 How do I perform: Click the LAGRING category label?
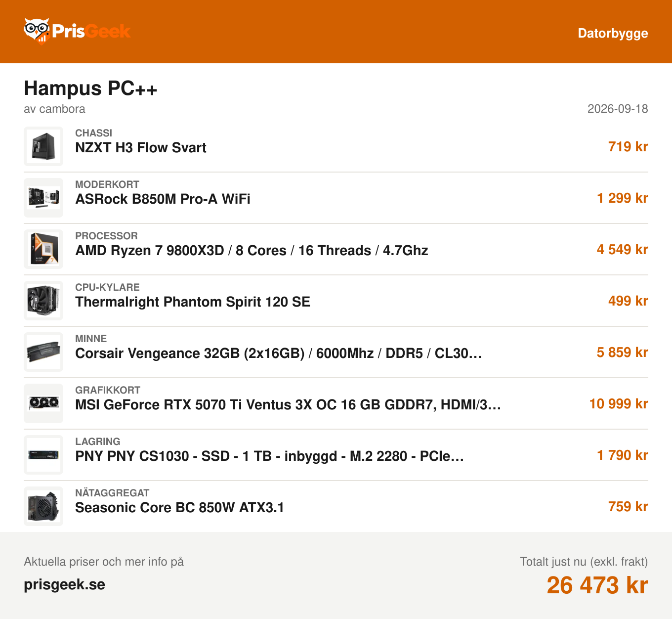tap(98, 442)
